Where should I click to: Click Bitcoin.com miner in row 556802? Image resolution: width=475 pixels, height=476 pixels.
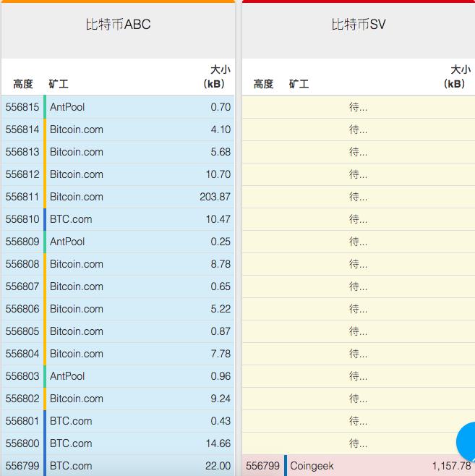tap(77, 399)
